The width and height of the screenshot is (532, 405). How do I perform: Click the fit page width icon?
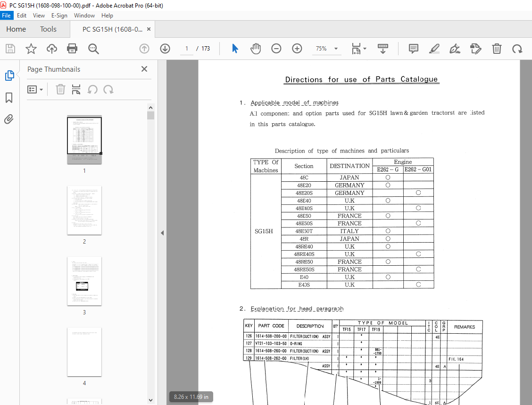click(x=356, y=49)
